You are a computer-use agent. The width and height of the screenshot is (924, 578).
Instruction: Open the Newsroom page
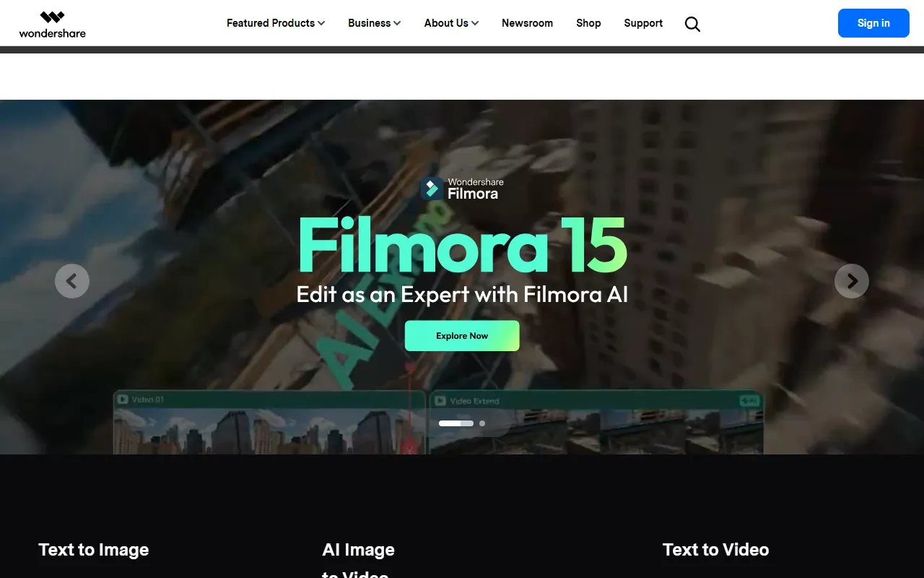point(527,23)
